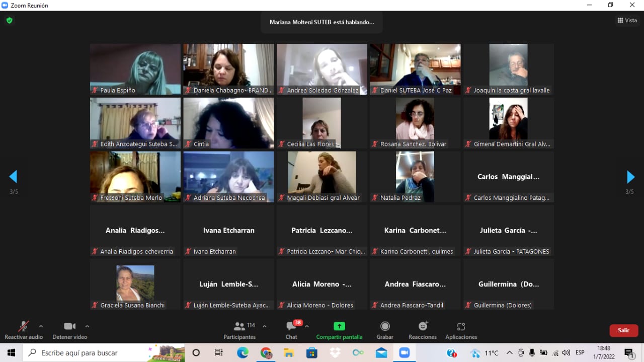
Task: Click the Compartir pantalla icon
Action: point(339,326)
